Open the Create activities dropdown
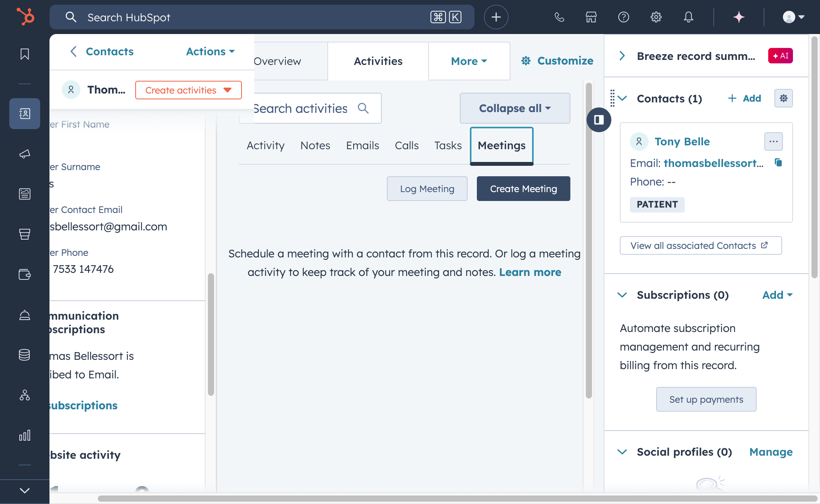 189,90
